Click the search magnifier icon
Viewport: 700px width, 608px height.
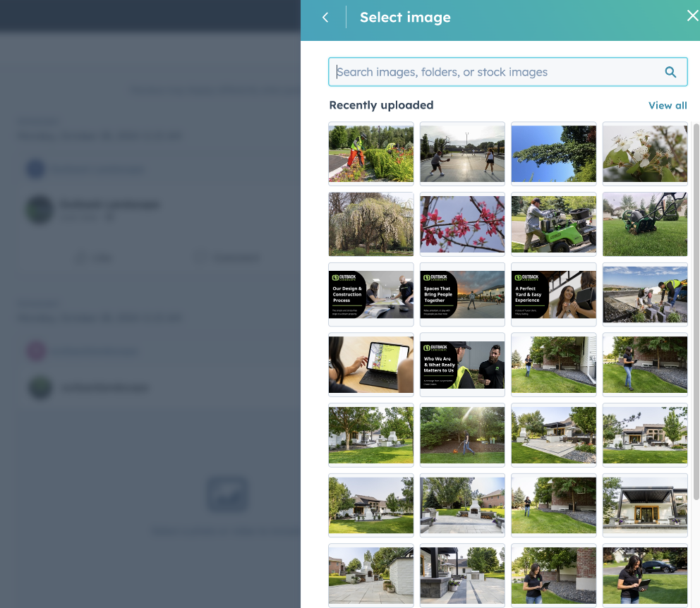click(670, 72)
